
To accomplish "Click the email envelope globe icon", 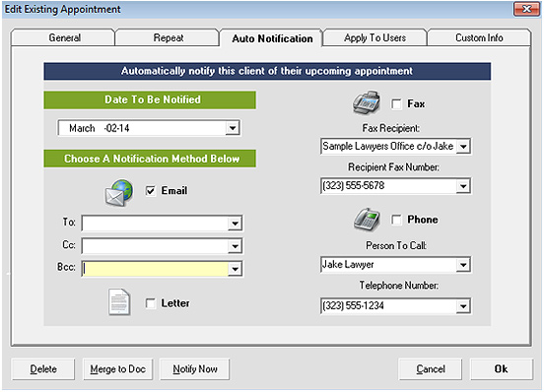I will [119, 192].
